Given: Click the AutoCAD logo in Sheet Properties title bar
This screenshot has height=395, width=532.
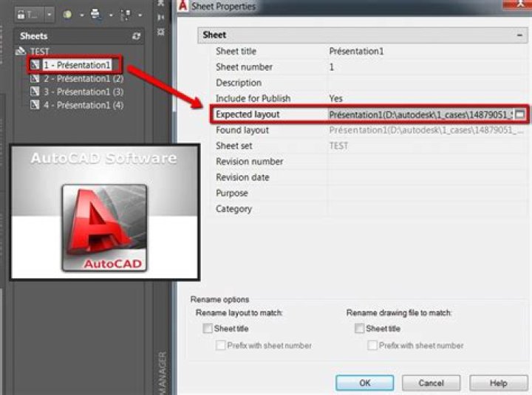Looking at the screenshot, I should coord(183,5).
